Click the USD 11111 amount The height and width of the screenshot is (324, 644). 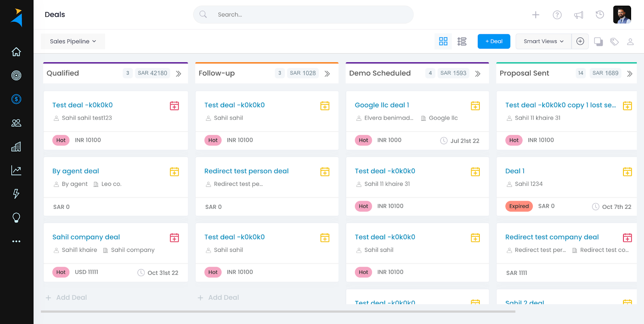click(87, 272)
